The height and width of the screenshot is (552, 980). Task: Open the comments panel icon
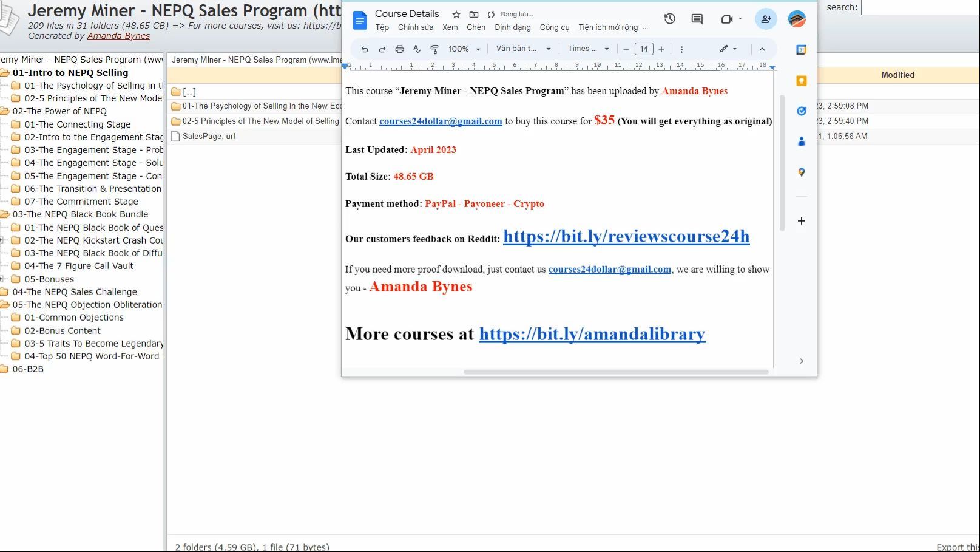pyautogui.click(x=697, y=19)
